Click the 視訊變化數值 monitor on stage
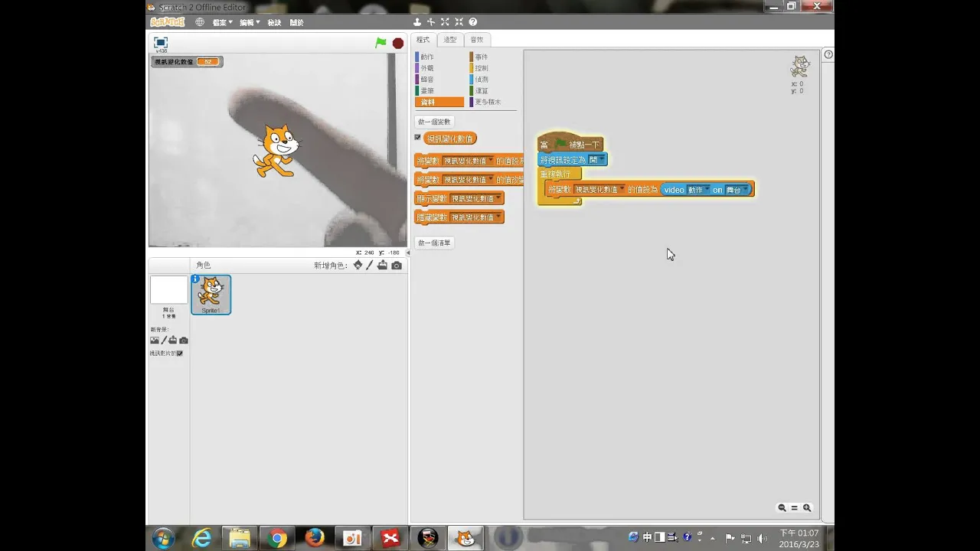This screenshot has height=551, width=980. pyautogui.click(x=187, y=61)
